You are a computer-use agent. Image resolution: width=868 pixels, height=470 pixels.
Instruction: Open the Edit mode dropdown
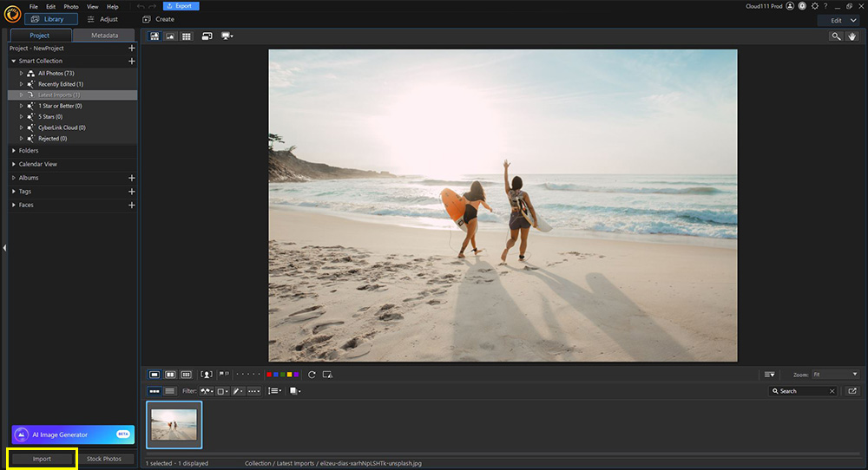point(839,21)
